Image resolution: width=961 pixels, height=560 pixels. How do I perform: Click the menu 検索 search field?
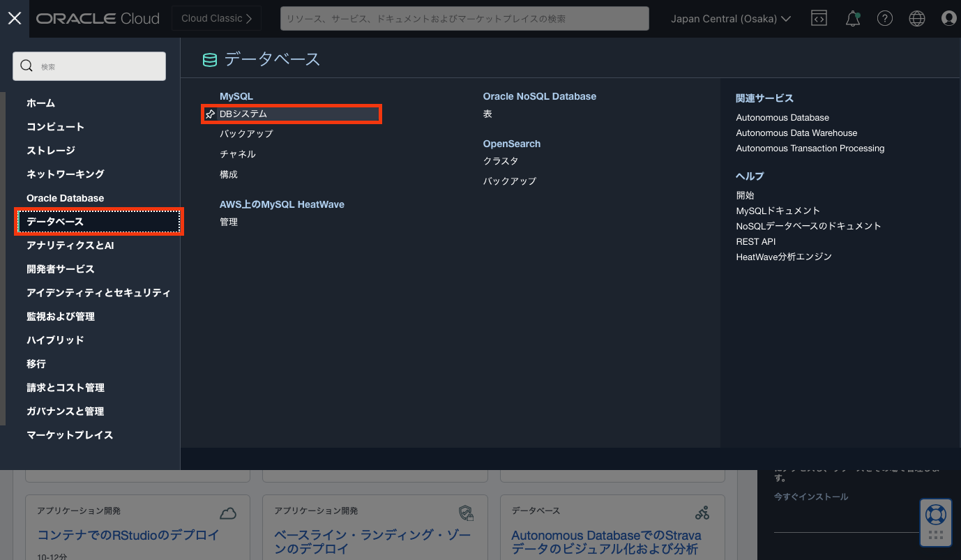click(x=89, y=66)
